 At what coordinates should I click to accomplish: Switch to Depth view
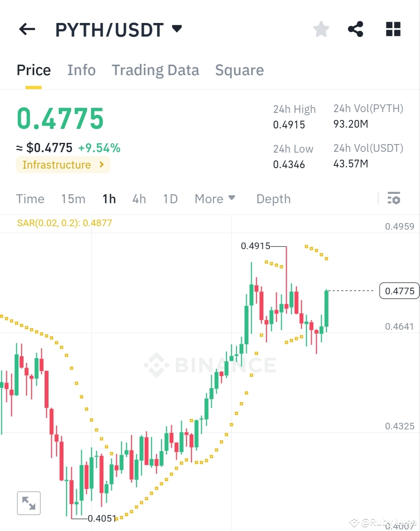tap(273, 199)
